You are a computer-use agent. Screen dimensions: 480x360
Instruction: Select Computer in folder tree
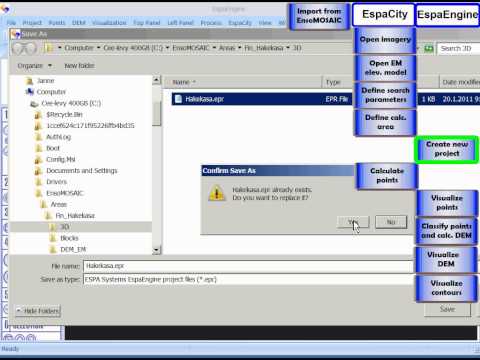[x=51, y=92]
